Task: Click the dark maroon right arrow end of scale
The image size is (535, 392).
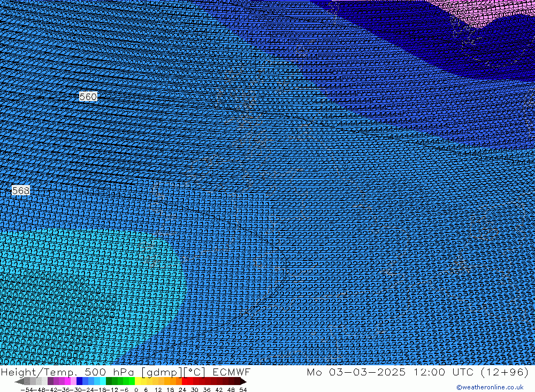Action: [x=243, y=381]
